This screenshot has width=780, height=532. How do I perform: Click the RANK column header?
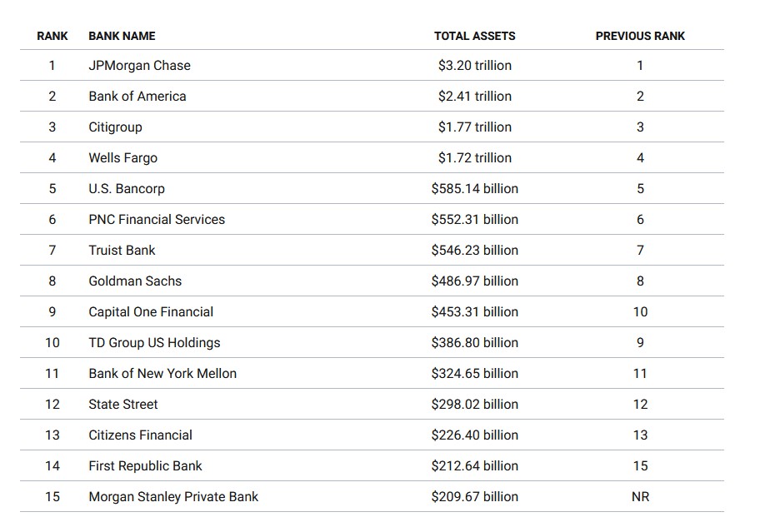pos(52,36)
